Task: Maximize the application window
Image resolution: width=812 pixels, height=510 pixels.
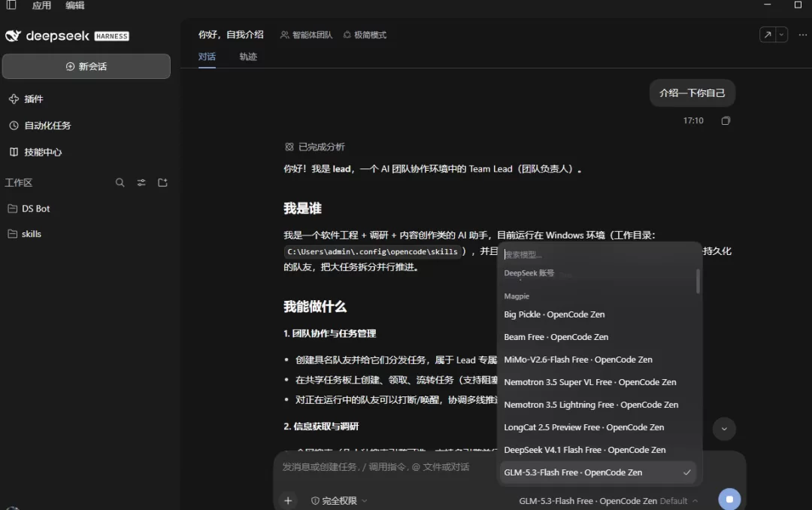Action: pyautogui.click(x=798, y=5)
